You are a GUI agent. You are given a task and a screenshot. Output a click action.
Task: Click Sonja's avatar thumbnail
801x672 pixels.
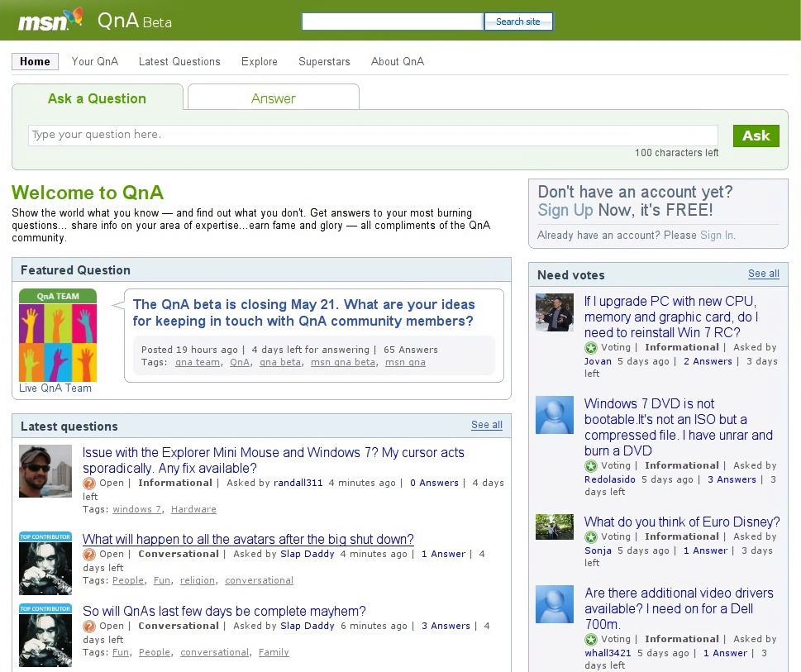coord(554,527)
